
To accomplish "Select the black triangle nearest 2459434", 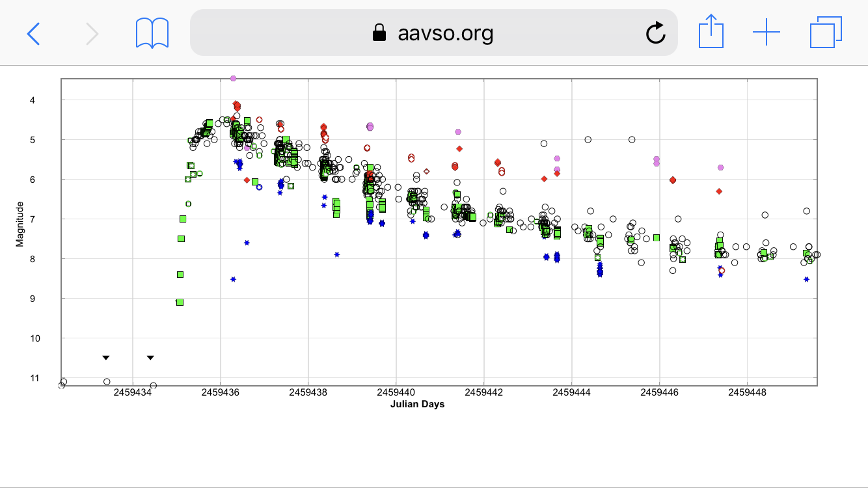I will [150, 357].
